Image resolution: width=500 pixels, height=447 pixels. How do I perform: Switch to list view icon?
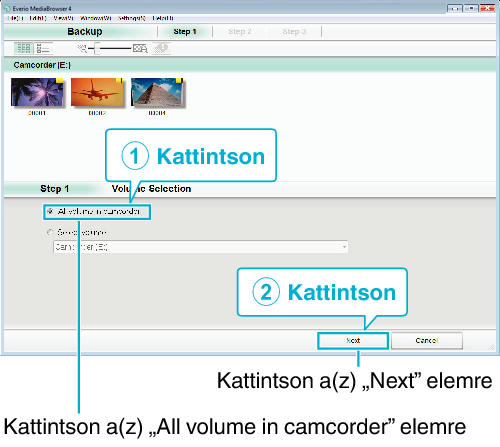(43, 49)
